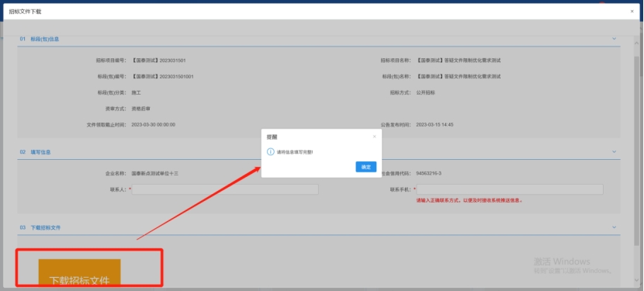Click the 资格后审 review method value
The image size is (644, 291).
click(141, 109)
